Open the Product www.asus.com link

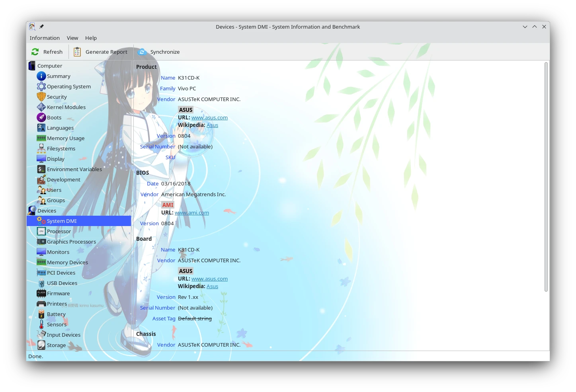pos(209,118)
